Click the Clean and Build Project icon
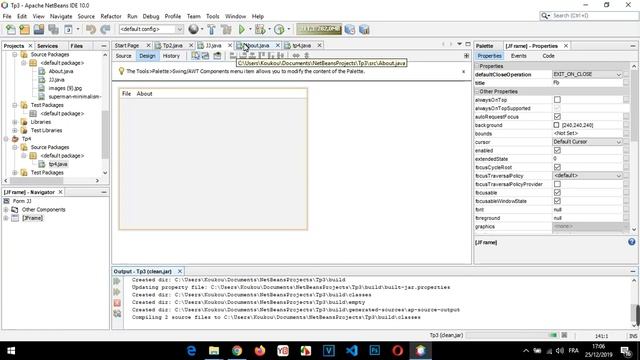640x360 pixels. point(226,29)
